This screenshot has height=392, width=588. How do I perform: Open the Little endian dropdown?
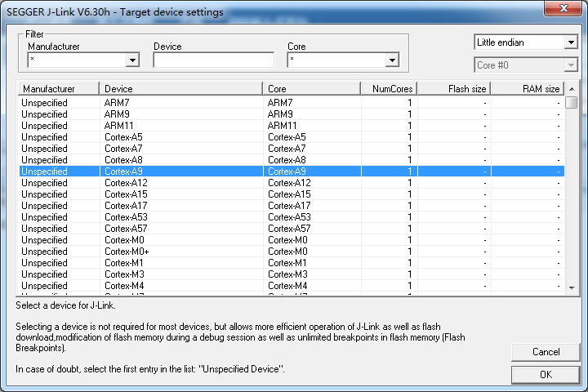point(571,42)
